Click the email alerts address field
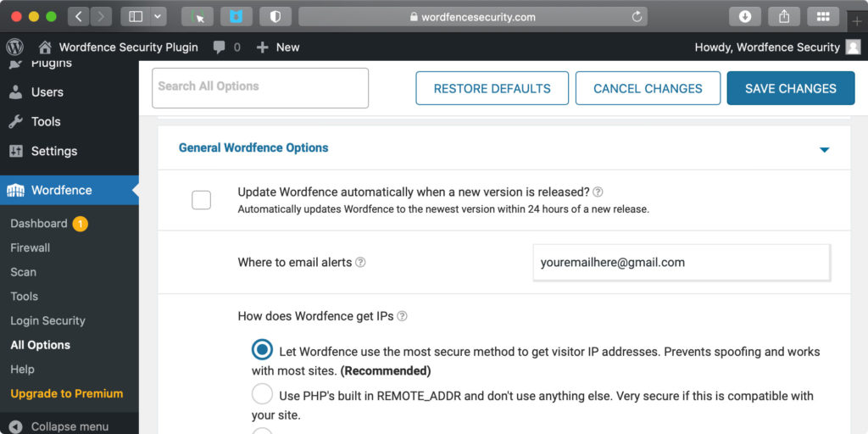 (682, 263)
